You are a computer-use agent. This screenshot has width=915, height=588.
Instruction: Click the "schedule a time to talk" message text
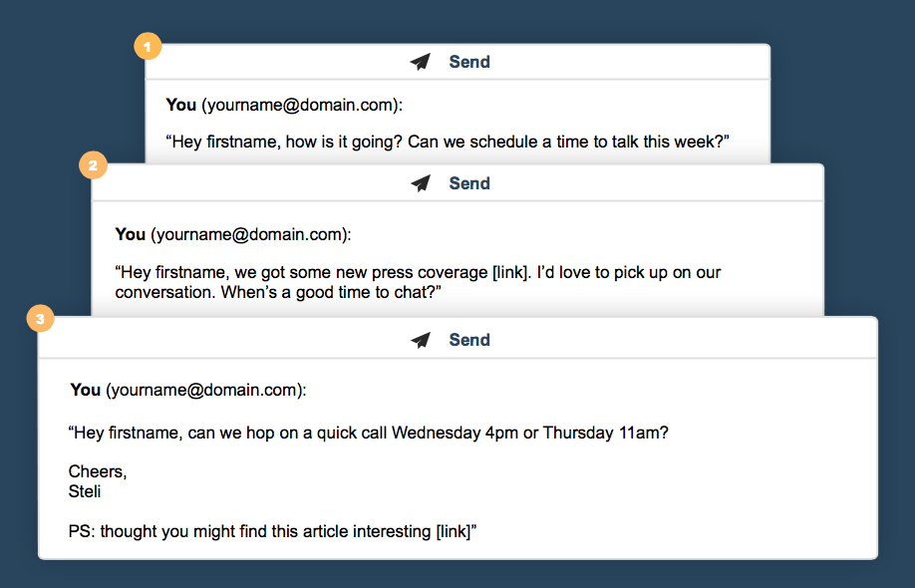448,142
